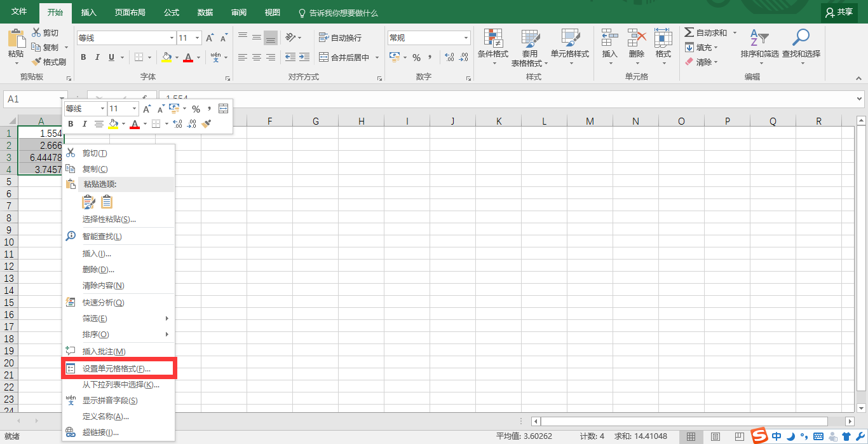Align text left using the ribbon
868x444 pixels.
pyautogui.click(x=243, y=57)
